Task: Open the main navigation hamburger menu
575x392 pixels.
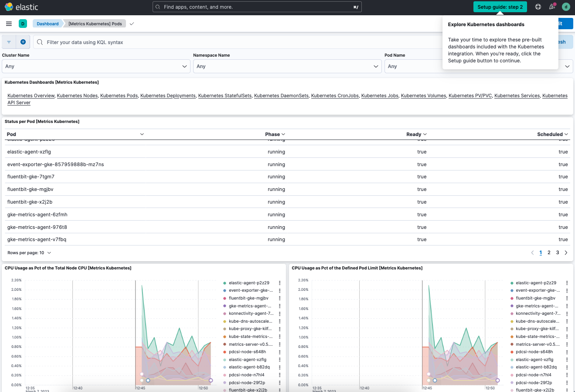Action: pos(9,24)
